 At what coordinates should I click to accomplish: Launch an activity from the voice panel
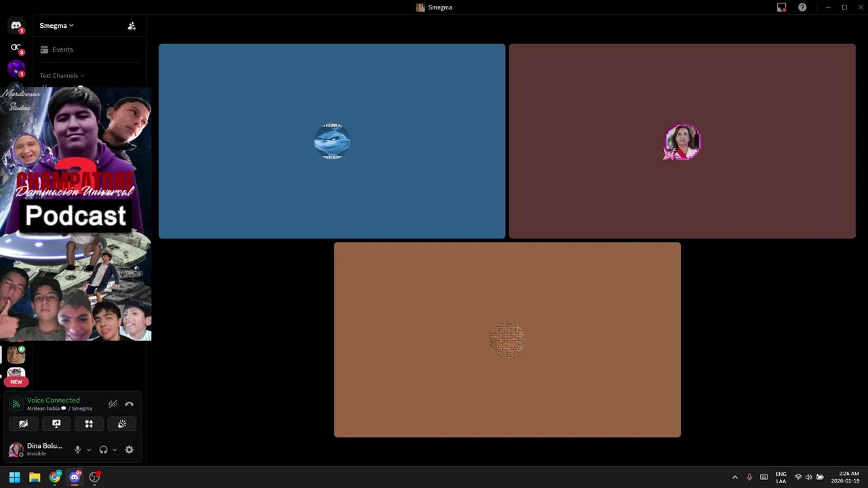tap(89, 424)
